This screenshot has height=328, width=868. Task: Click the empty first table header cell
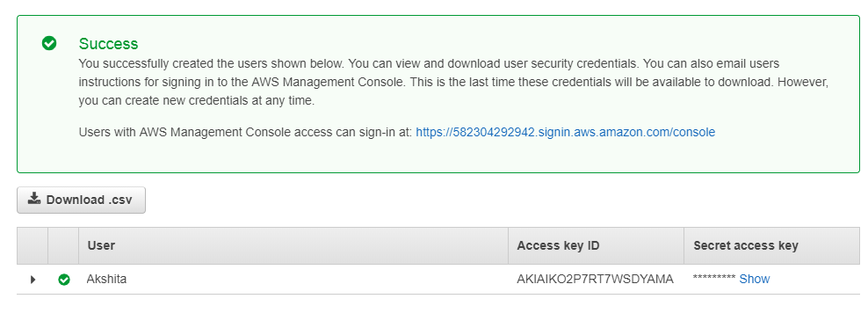[x=33, y=245]
